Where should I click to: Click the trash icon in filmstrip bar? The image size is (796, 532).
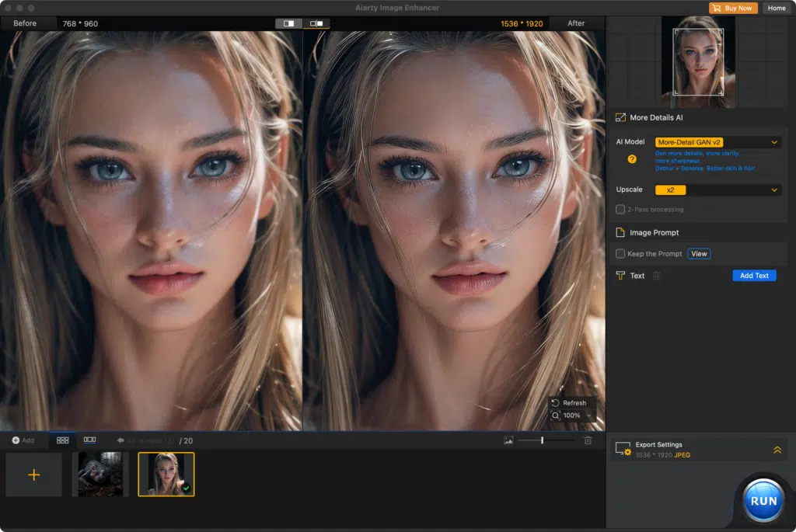click(x=588, y=440)
